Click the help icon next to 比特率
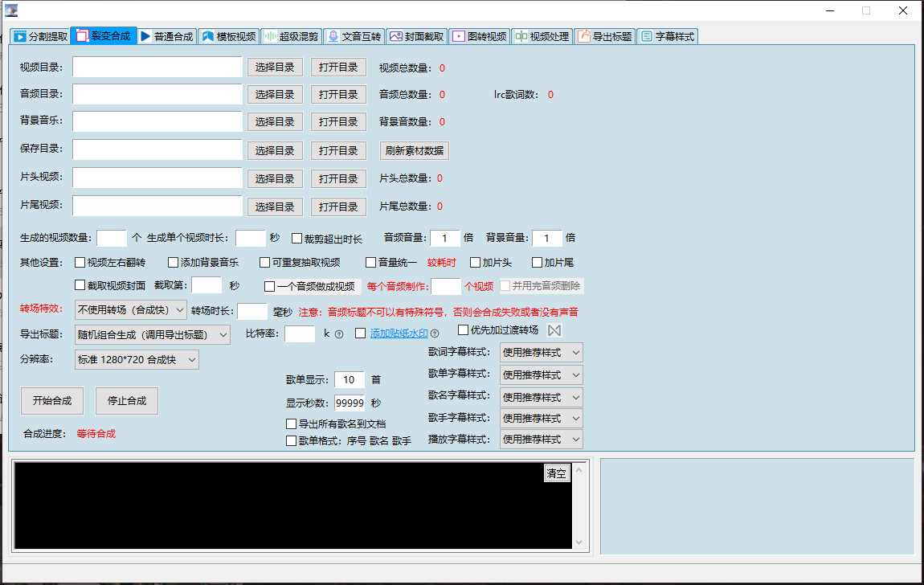Screen dimensions: 924x585 pos(339,334)
